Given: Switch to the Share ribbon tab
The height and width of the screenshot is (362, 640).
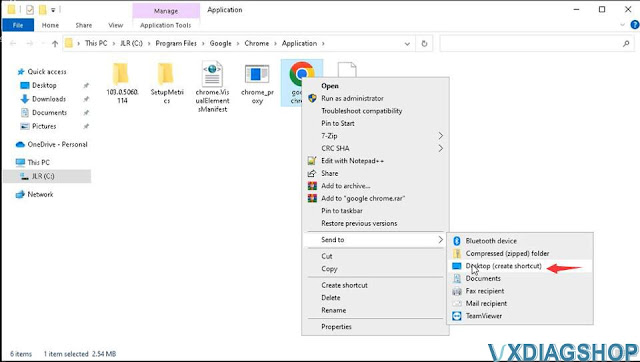Looking at the screenshot, I should tap(84, 25).
